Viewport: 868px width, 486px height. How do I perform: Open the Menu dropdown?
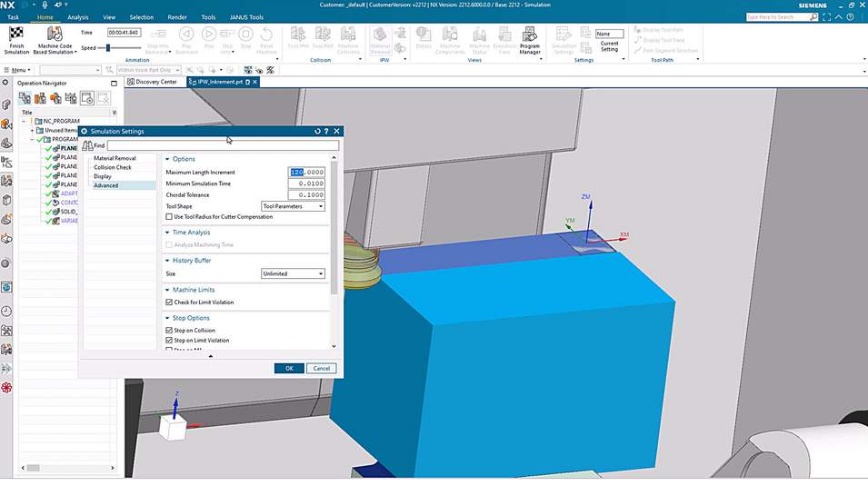click(x=17, y=70)
